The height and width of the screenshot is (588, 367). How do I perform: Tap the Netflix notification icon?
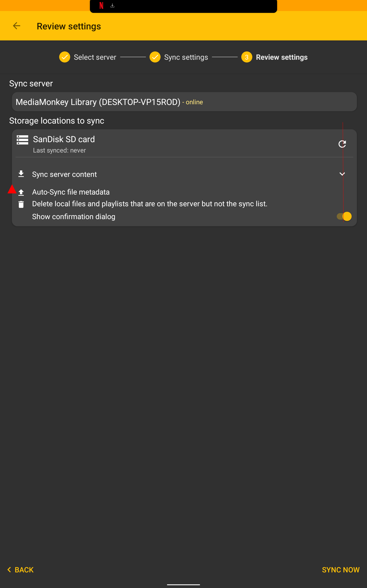click(101, 5)
